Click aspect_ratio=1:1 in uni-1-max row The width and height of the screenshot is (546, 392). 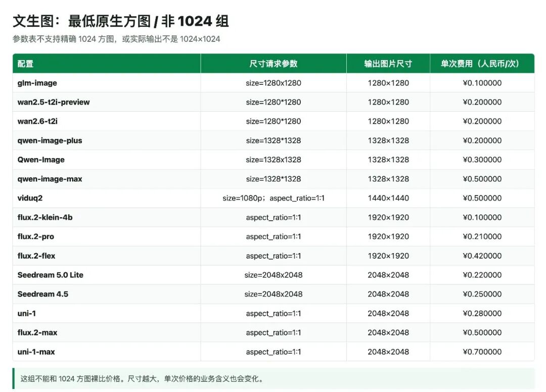(274, 352)
